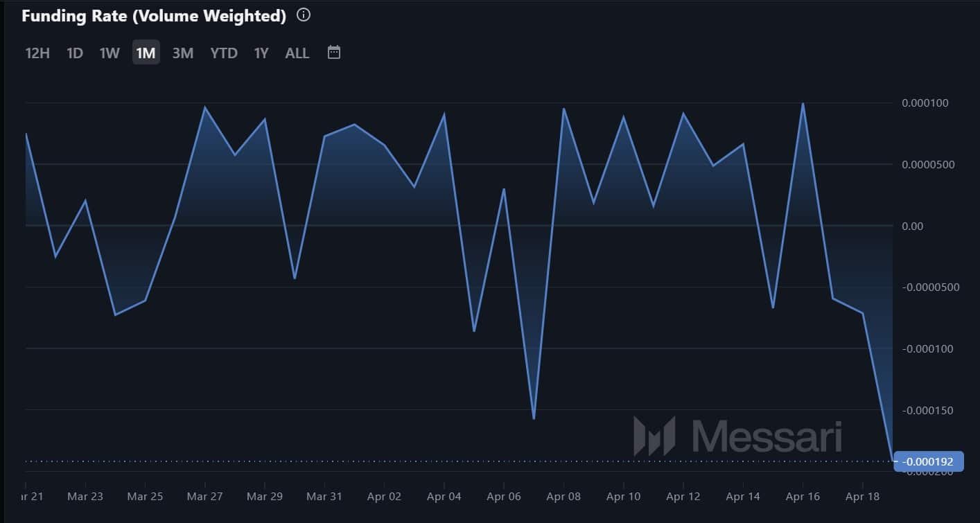Click the Apr 07 lowest dip point
This screenshot has width=980, height=523.
[x=534, y=418]
